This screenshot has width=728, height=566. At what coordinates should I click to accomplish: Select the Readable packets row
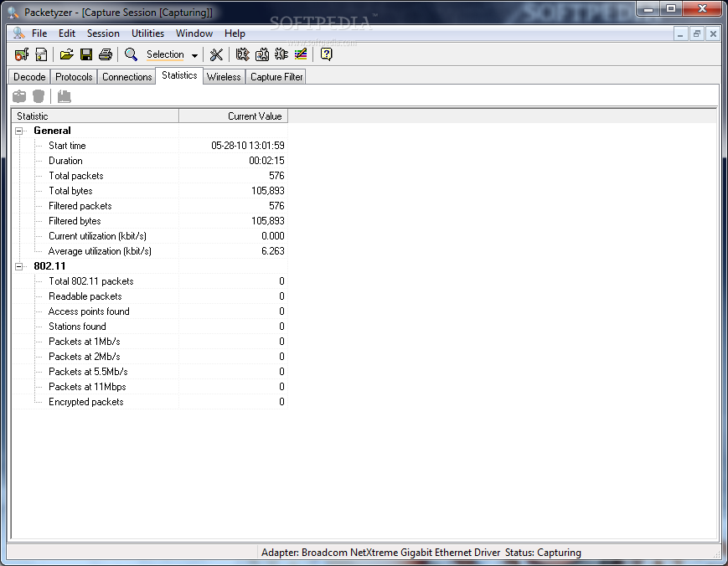click(x=149, y=296)
